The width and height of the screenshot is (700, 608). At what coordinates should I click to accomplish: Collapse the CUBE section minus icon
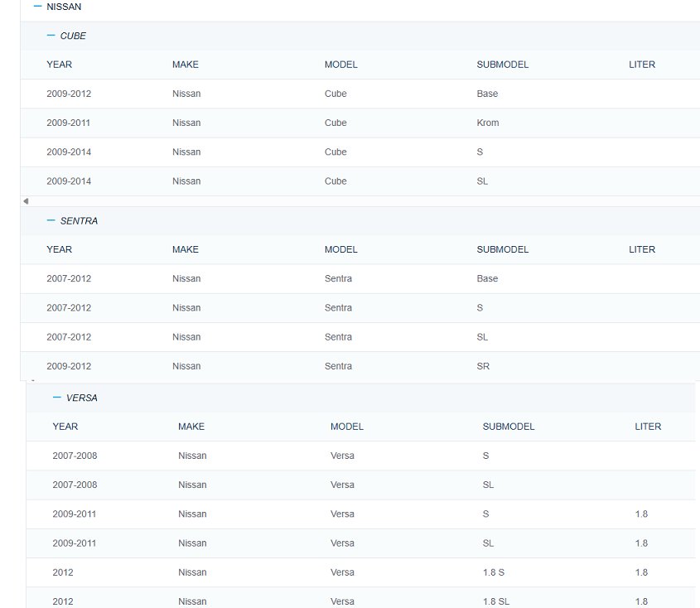pyautogui.click(x=51, y=36)
